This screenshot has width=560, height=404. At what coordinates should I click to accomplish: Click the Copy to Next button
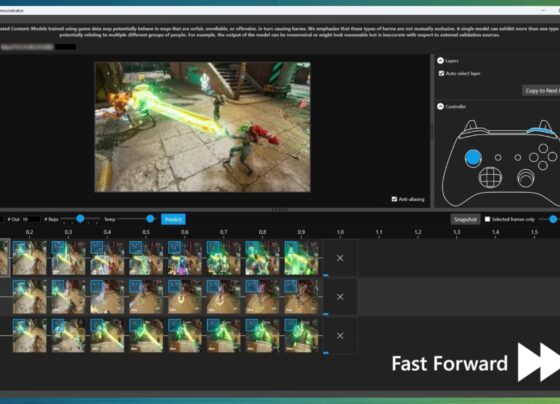(541, 91)
